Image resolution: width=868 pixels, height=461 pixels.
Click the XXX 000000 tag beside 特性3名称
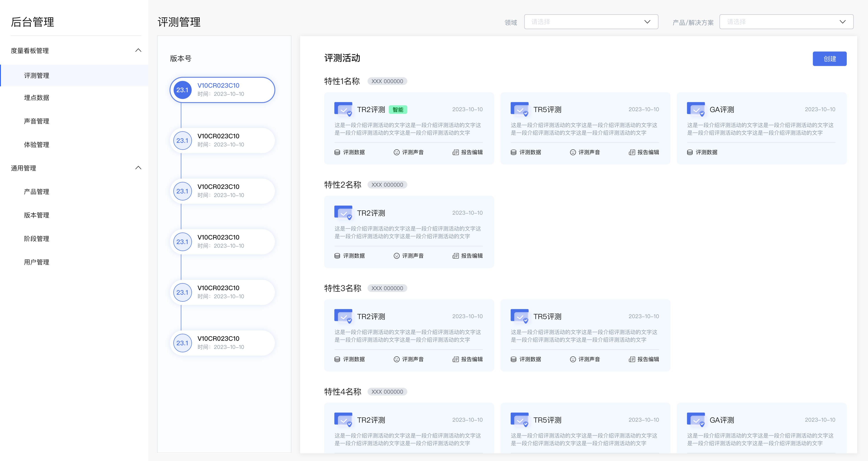pos(387,288)
